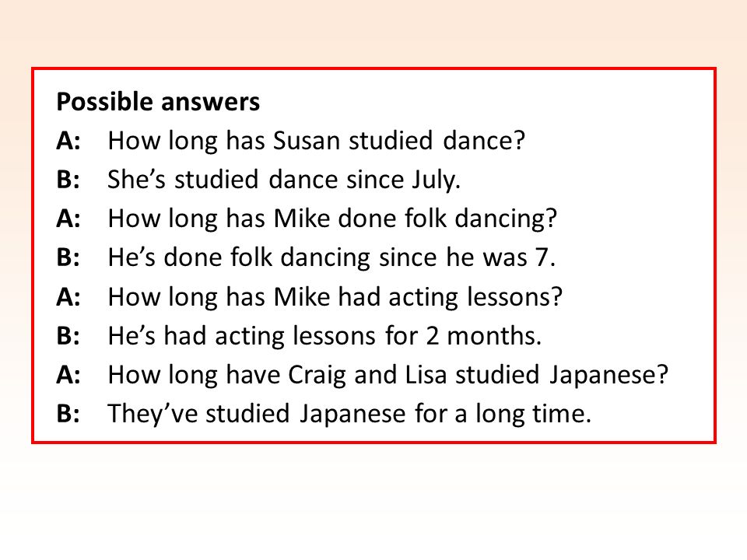Click the last 'A:' speaker label

click(x=68, y=375)
